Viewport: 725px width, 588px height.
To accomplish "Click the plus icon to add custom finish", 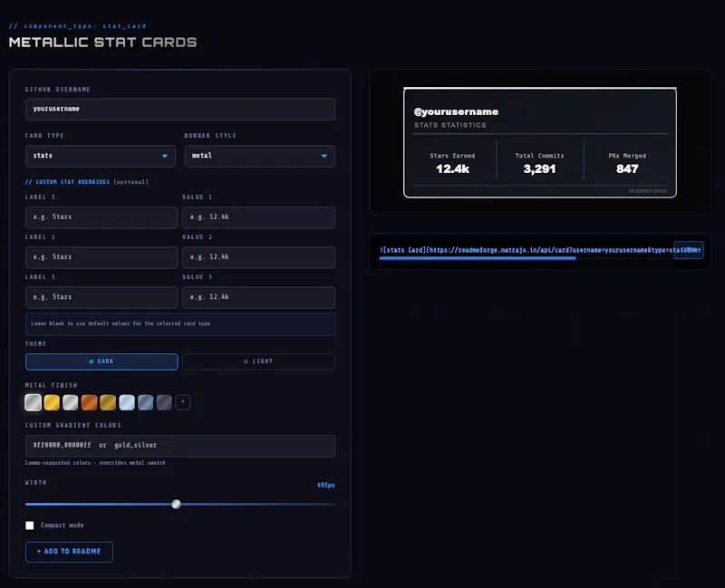I will click(x=183, y=402).
